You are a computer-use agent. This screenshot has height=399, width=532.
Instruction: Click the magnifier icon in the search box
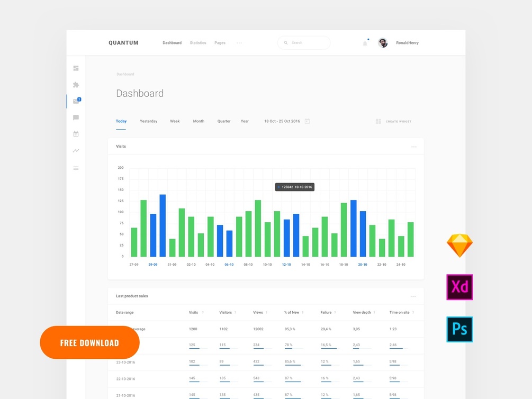pyautogui.click(x=286, y=43)
